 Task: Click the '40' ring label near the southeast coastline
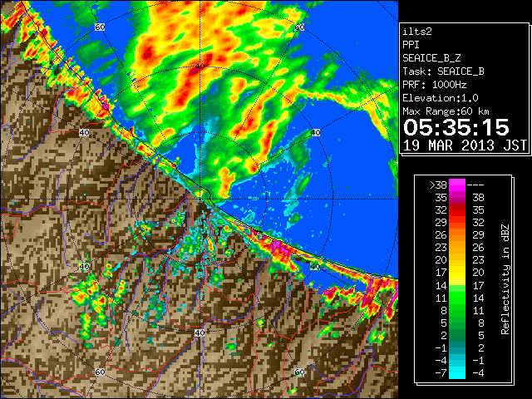(316, 266)
